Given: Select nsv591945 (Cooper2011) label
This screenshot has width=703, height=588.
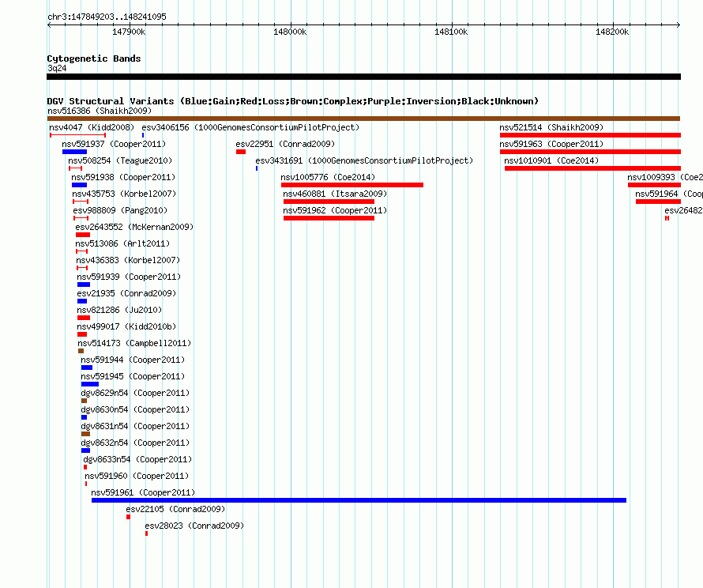Looking at the screenshot, I should (133, 376).
